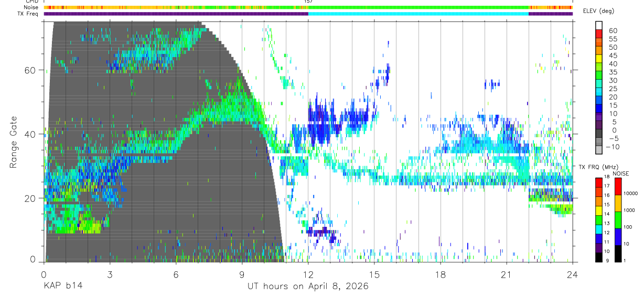Click the '24' tick on UT hours axis

coord(572,274)
